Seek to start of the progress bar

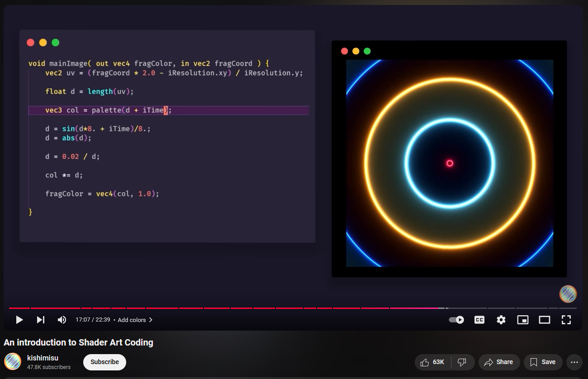click(x=10, y=308)
